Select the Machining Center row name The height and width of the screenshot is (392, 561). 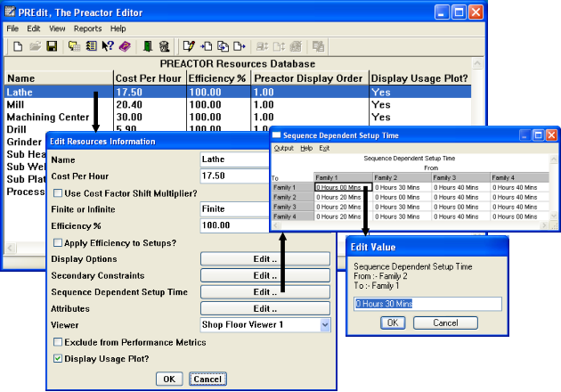pyautogui.click(x=47, y=117)
